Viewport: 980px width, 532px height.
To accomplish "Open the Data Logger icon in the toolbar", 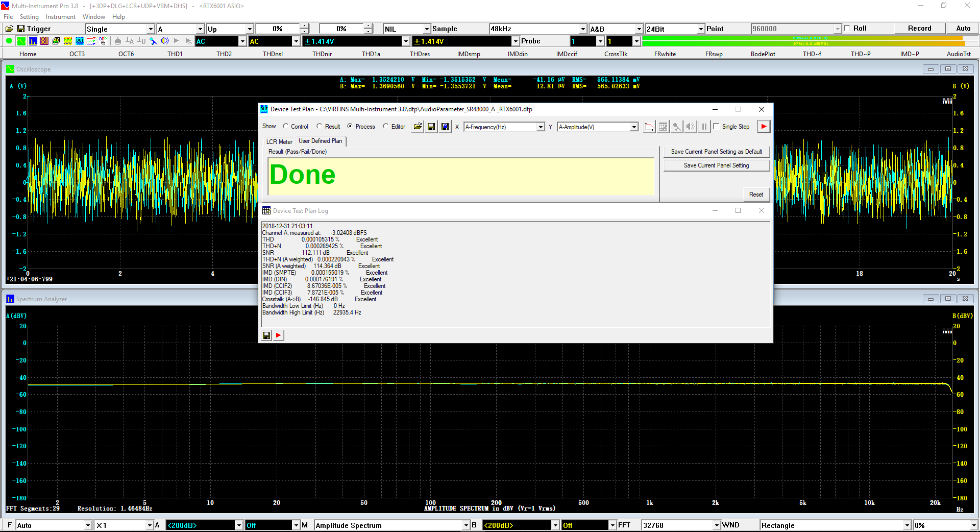I will click(x=91, y=41).
